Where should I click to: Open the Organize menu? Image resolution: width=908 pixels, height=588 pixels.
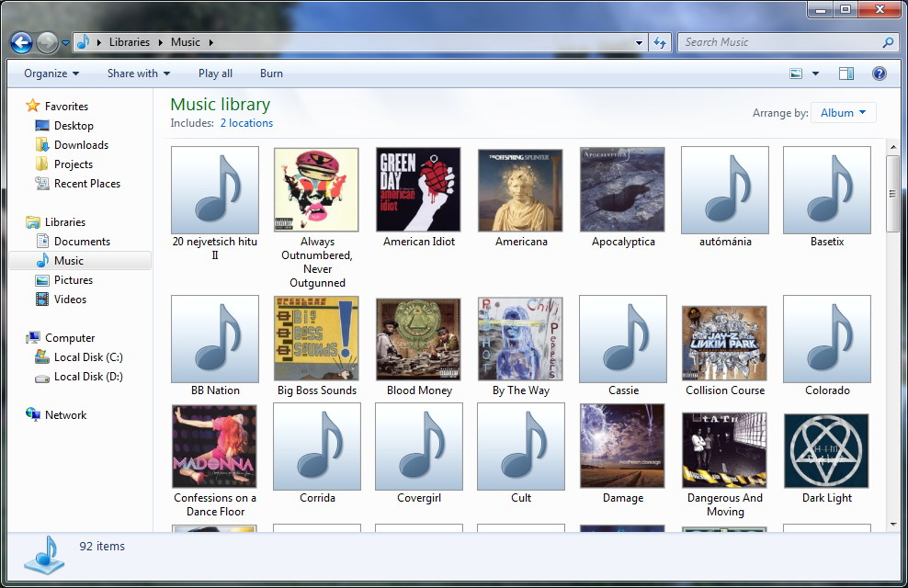point(51,73)
